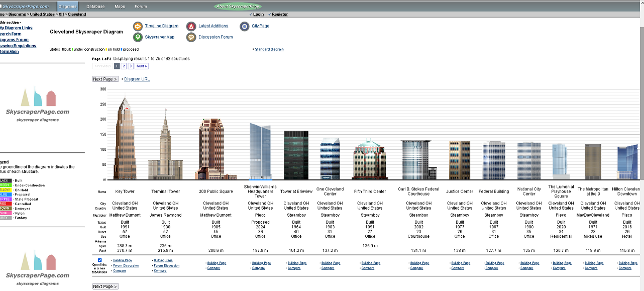Click the 'Proposed' status under Sherwin-Williams
This screenshot has height=291, width=644.
tap(260, 222)
